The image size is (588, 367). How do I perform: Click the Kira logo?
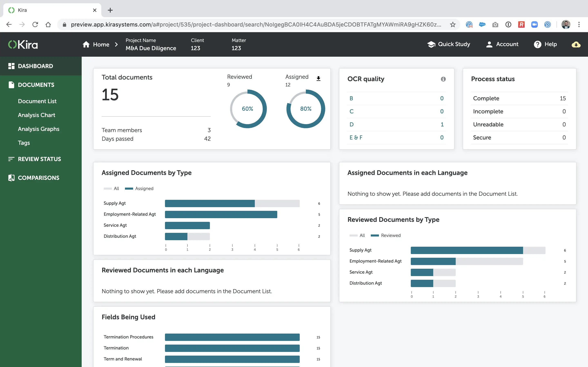point(23,44)
